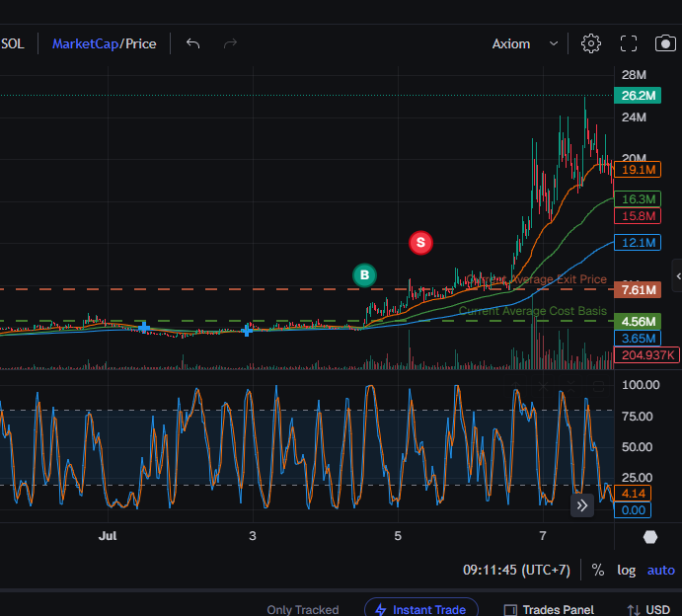
Task: Click the 4.14 stochastic value label
Action: tap(633, 494)
